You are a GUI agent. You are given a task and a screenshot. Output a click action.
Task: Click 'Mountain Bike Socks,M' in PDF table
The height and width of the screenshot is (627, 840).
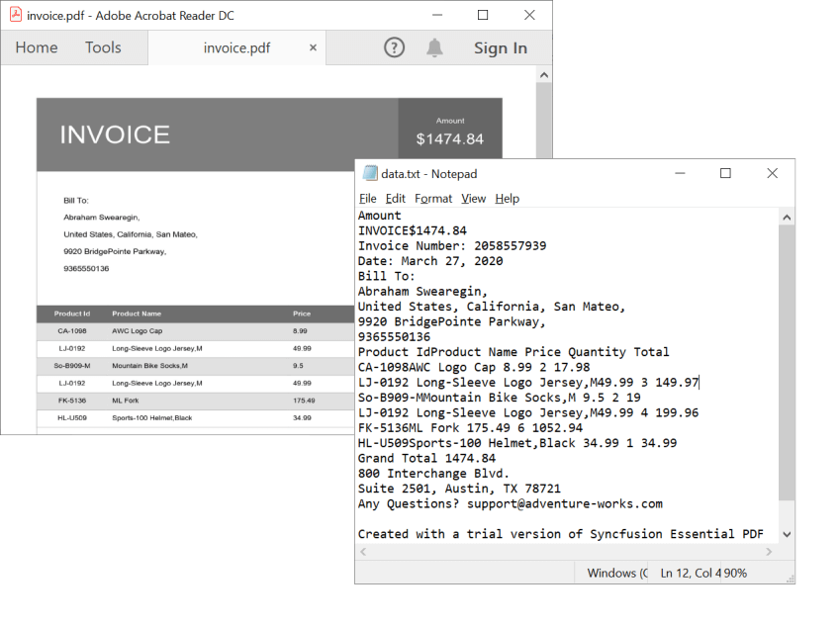[x=150, y=366]
